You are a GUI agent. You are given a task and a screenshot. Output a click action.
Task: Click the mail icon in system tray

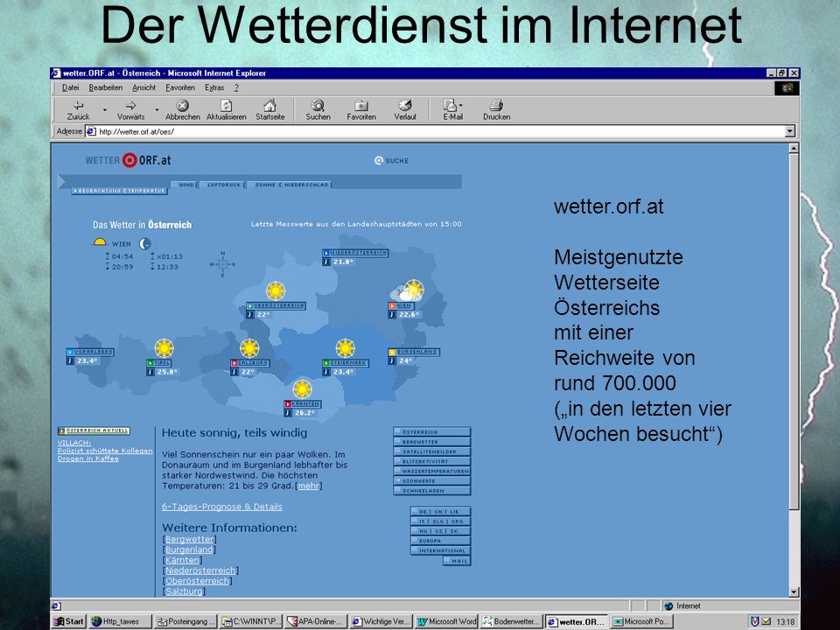(766, 621)
